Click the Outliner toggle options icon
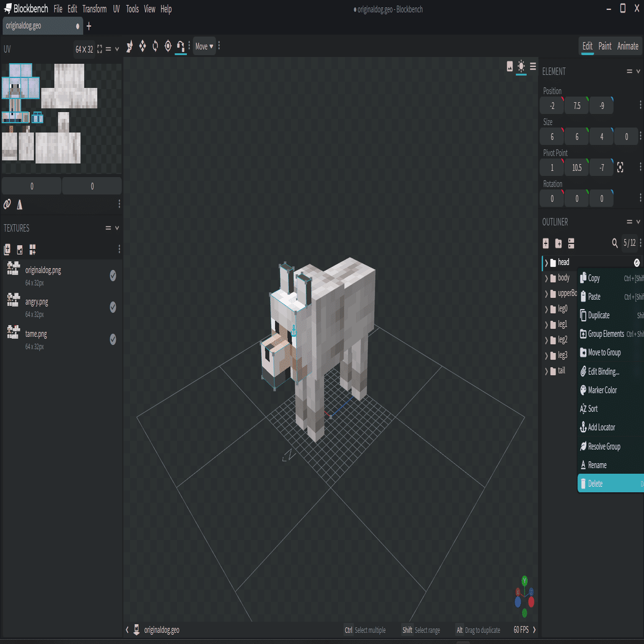 click(x=571, y=243)
